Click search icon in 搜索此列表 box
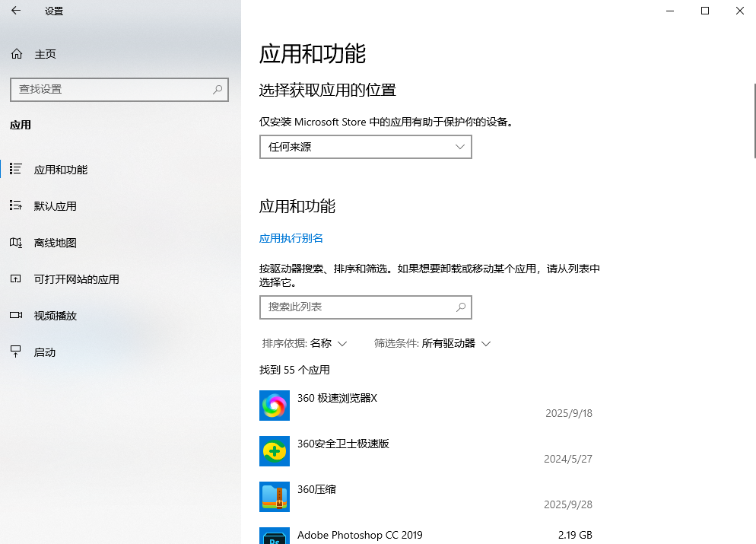756x544 pixels. pyautogui.click(x=460, y=307)
